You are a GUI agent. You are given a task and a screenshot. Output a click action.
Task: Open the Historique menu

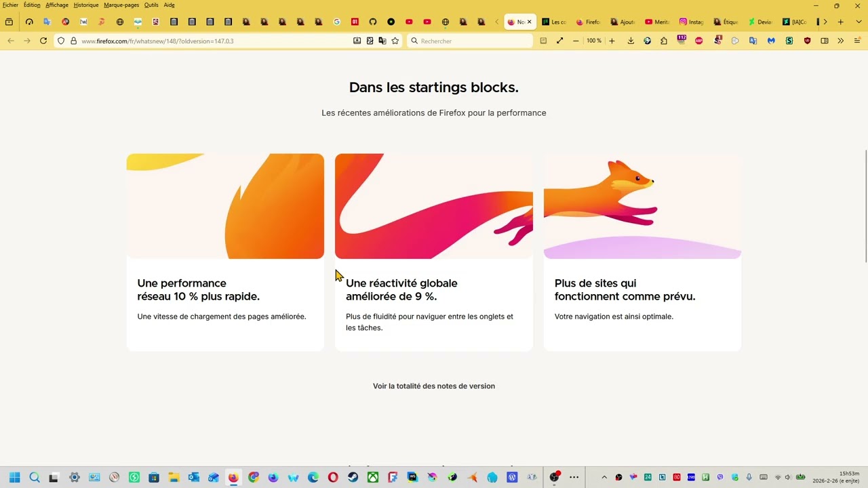(86, 5)
